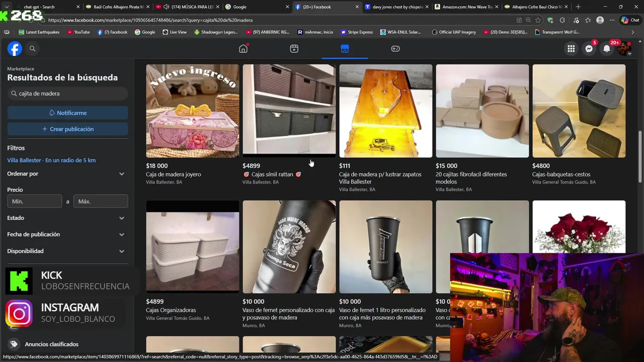Viewport: 644px width, 362px height.
Task: Click the zoom magnifier in address bar
Action: (528, 20)
